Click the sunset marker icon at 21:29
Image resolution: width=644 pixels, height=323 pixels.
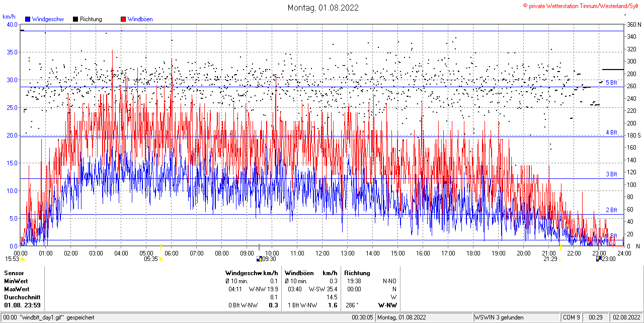[x=560, y=259]
